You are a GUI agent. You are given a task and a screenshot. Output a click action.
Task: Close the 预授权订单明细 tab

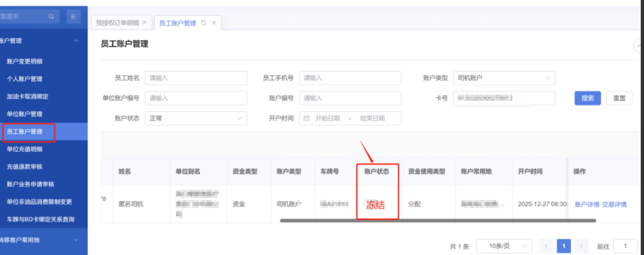coord(144,23)
